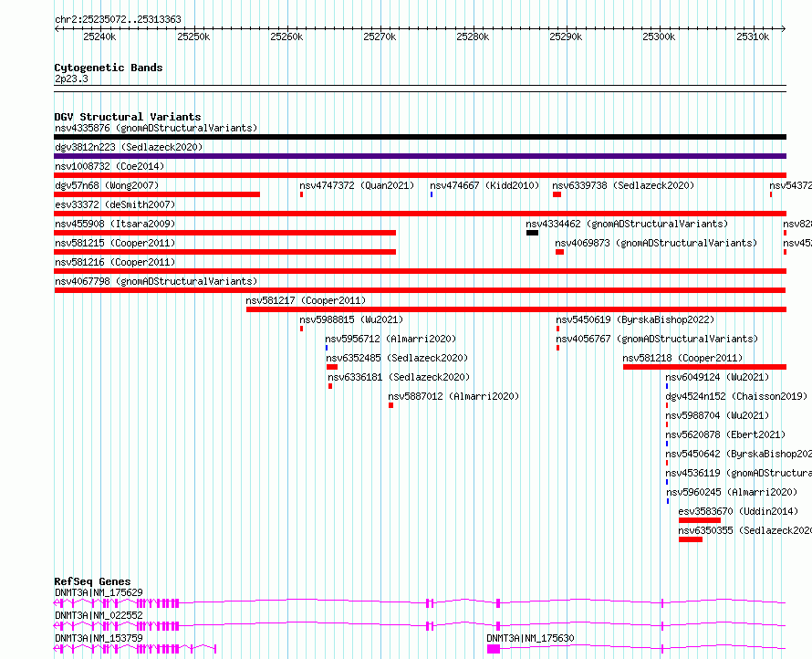Image resolution: width=812 pixels, height=659 pixels.
Task: Click nsv5988704 Wu2021 variant label
Action: pos(717,415)
